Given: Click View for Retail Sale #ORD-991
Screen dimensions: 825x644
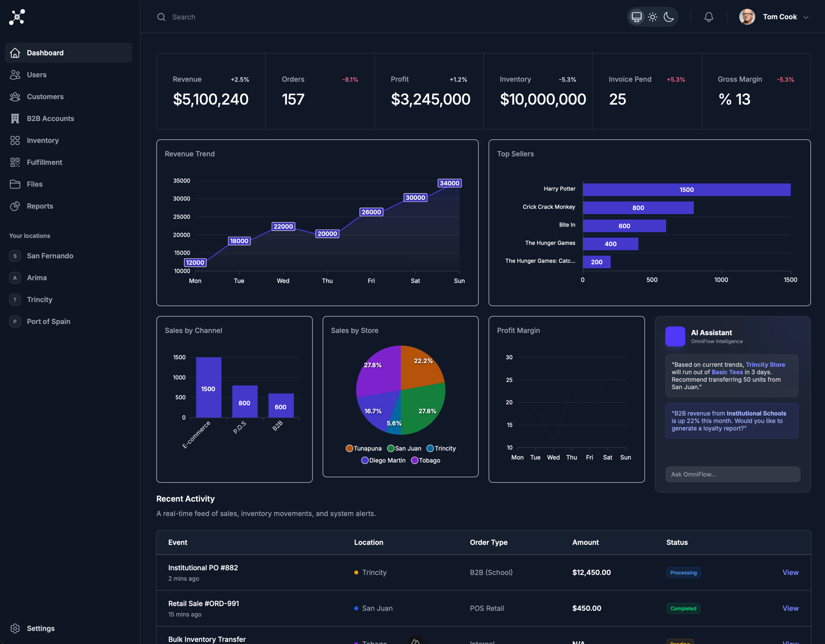Looking at the screenshot, I should [790, 608].
